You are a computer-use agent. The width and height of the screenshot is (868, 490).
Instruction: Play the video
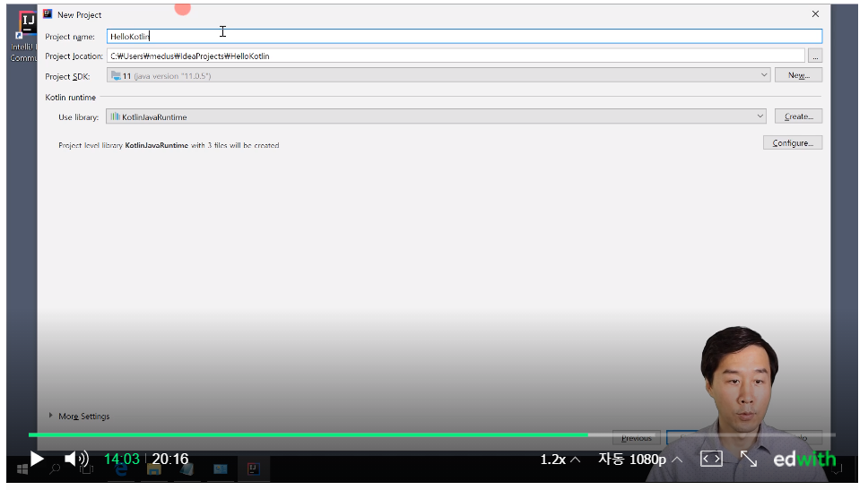[x=37, y=459]
